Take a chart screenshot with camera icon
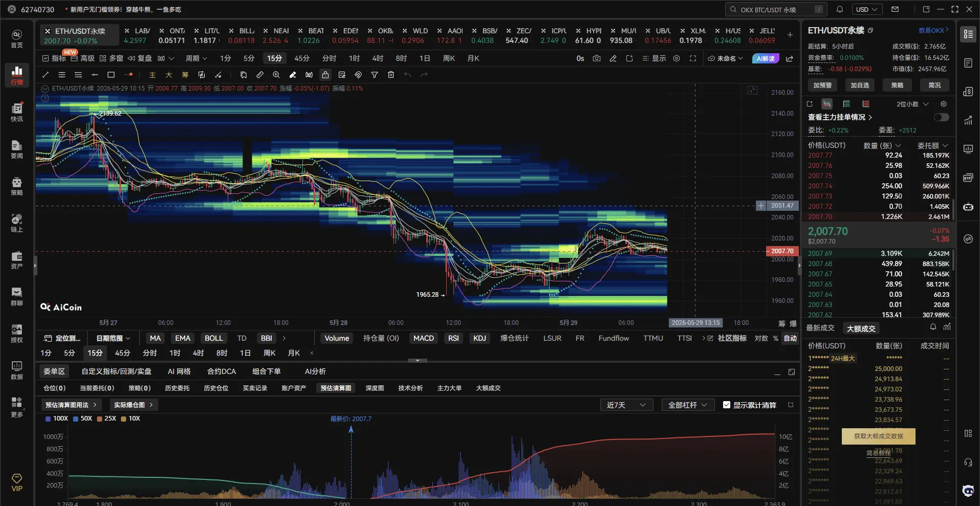The width and height of the screenshot is (980, 506). coord(597,58)
